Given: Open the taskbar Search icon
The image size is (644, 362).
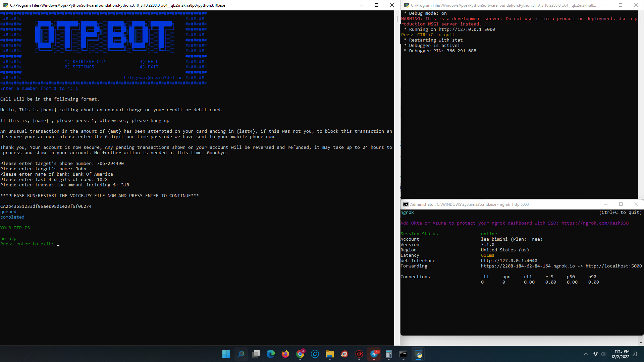Looking at the screenshot, I should [x=241, y=354].
